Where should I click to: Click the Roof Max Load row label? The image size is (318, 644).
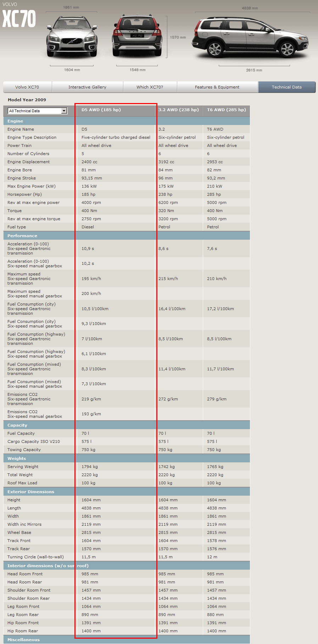pos(22,483)
